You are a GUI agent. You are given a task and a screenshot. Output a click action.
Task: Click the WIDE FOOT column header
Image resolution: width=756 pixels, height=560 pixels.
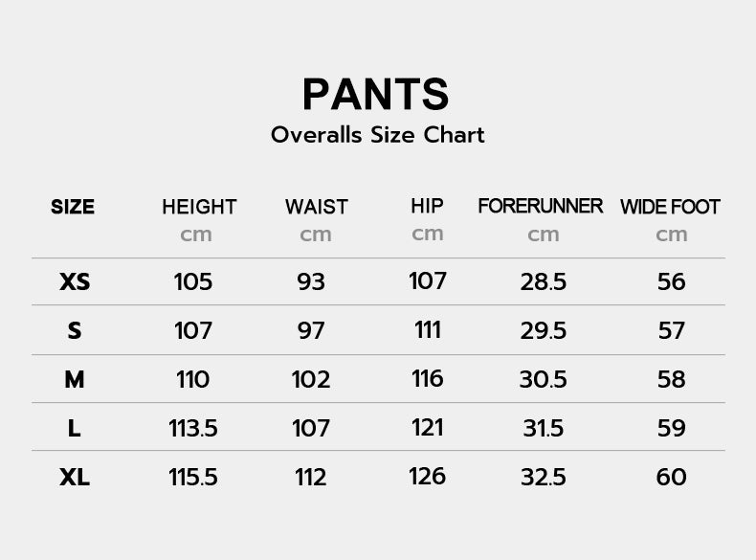click(x=670, y=207)
